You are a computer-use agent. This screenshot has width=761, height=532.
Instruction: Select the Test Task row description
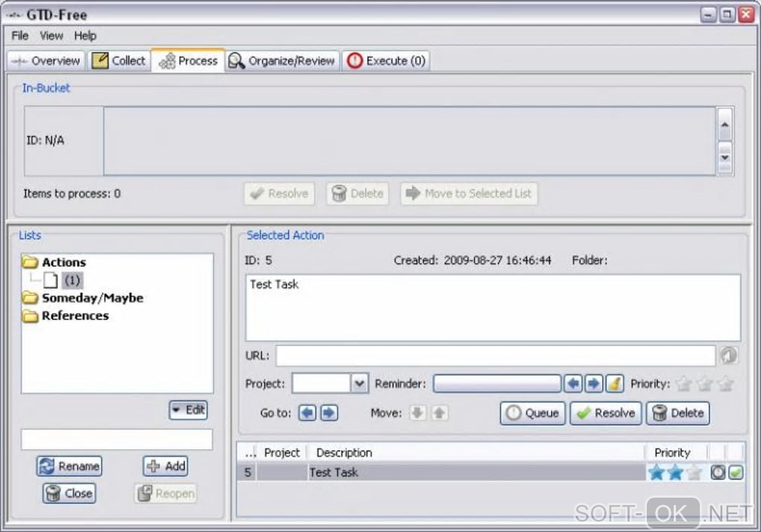click(476, 472)
